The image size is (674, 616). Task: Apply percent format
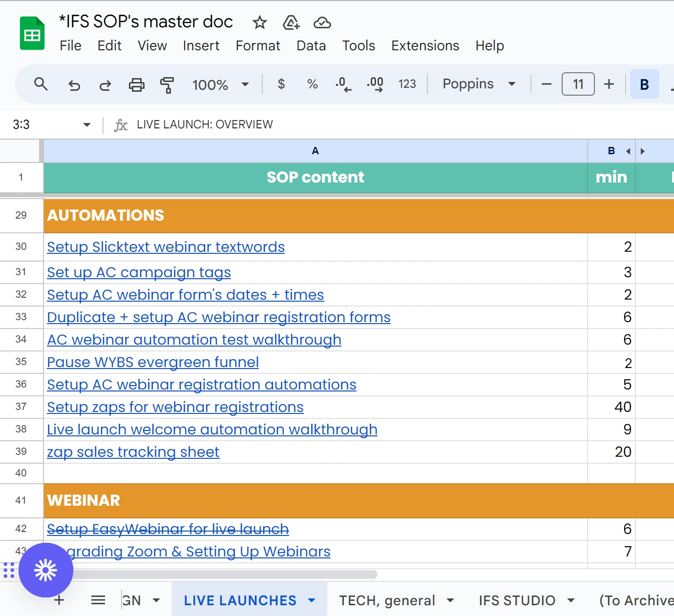click(x=313, y=84)
